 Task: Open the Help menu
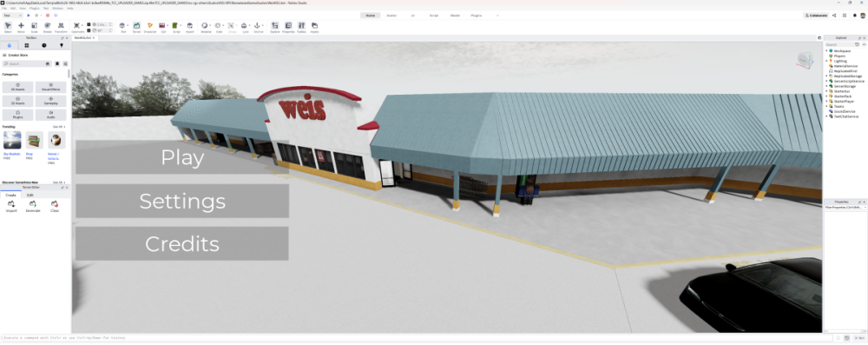coord(69,9)
